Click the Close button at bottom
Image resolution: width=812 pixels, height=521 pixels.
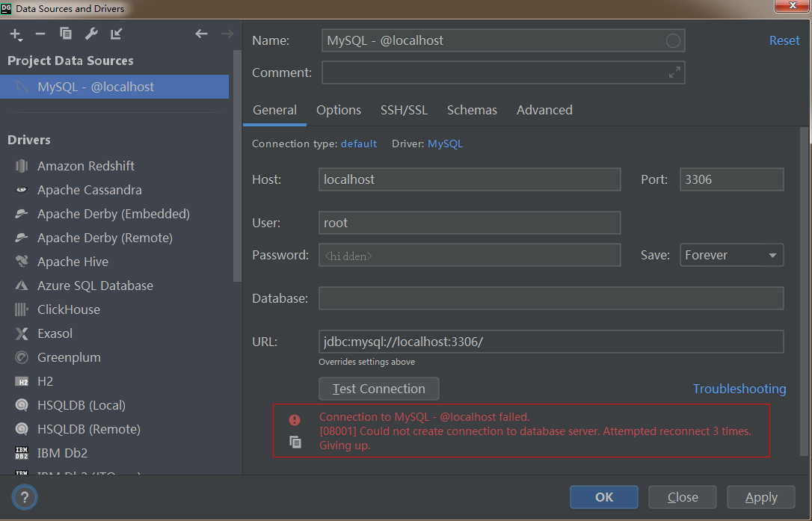tap(683, 497)
